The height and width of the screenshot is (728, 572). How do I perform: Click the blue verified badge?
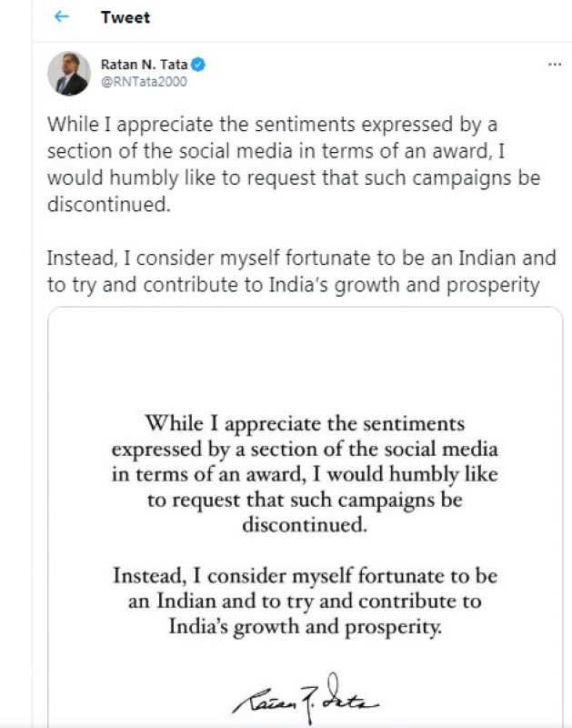tap(196, 65)
